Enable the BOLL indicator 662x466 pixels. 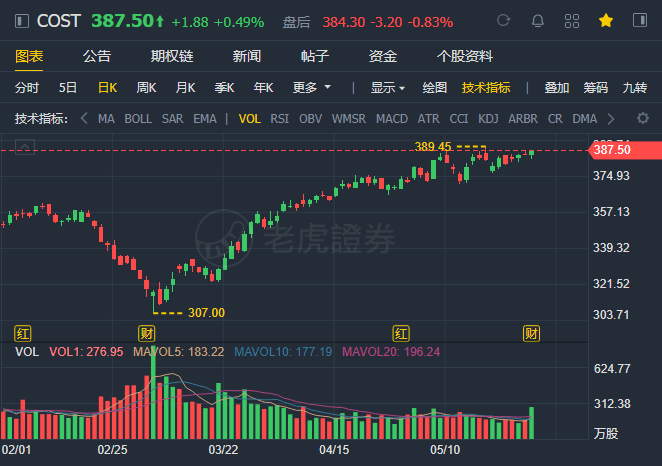(x=138, y=119)
